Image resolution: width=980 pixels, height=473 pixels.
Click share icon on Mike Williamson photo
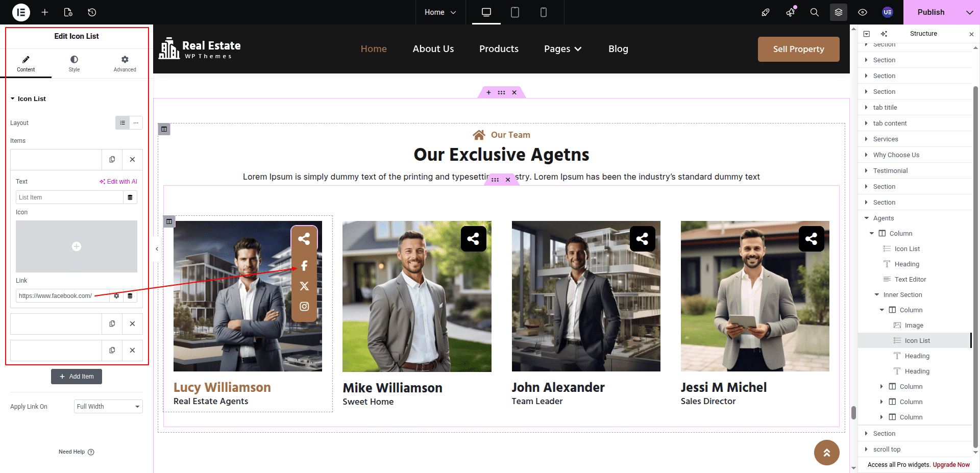click(473, 239)
